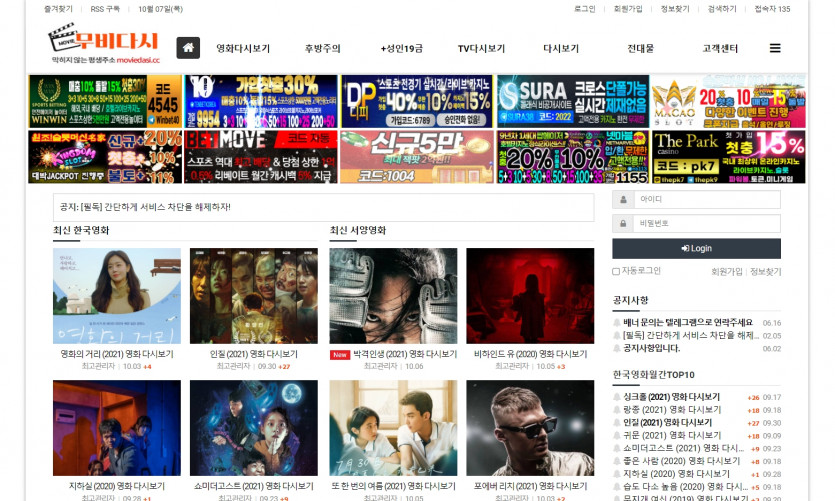The image size is (835, 501).
Task: Click the bell icon beside 싱크홀 (2021)
Action: [617, 397]
